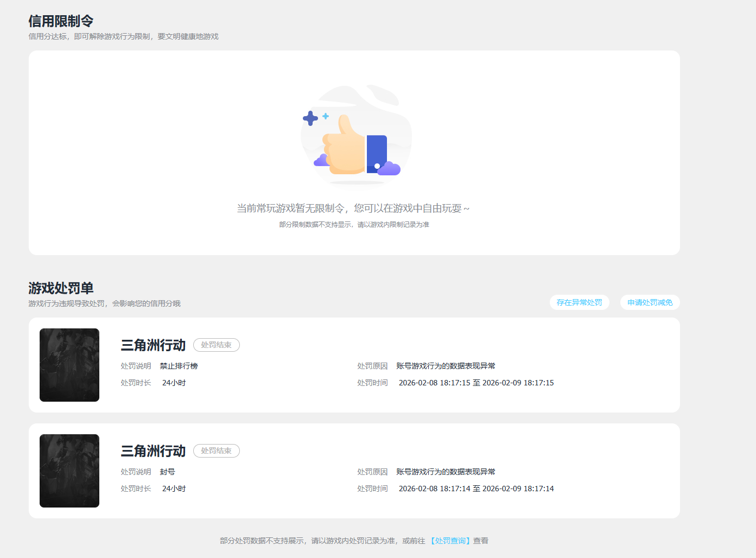The height and width of the screenshot is (558, 756).
Task: Click 账号游戏行为的数据表现异常 in the 禁止排行榜 card
Action: click(x=446, y=366)
